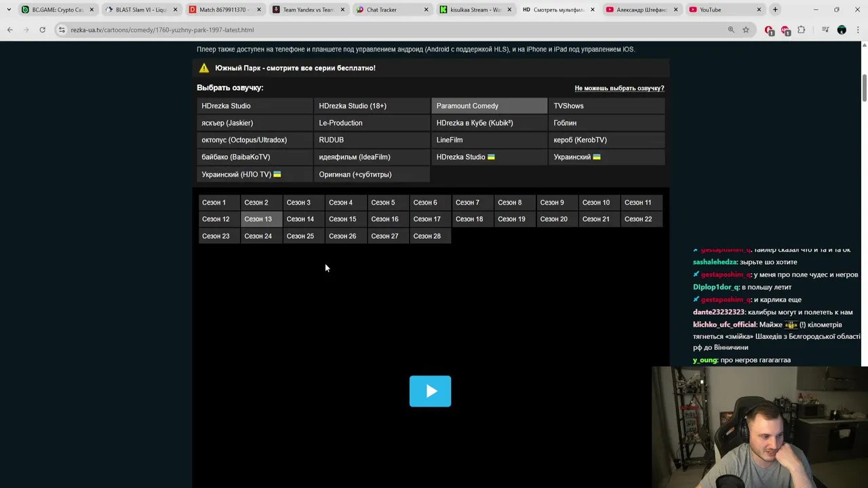Switch to the Team Yandex vs Team tab

[309, 9]
